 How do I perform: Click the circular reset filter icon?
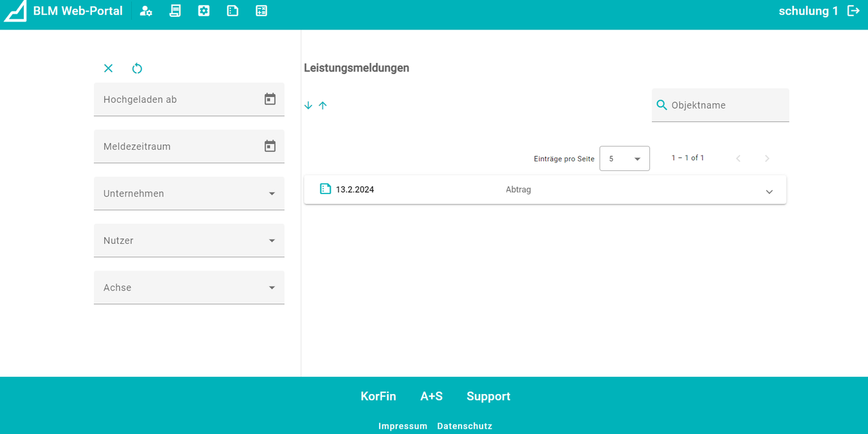pyautogui.click(x=137, y=69)
